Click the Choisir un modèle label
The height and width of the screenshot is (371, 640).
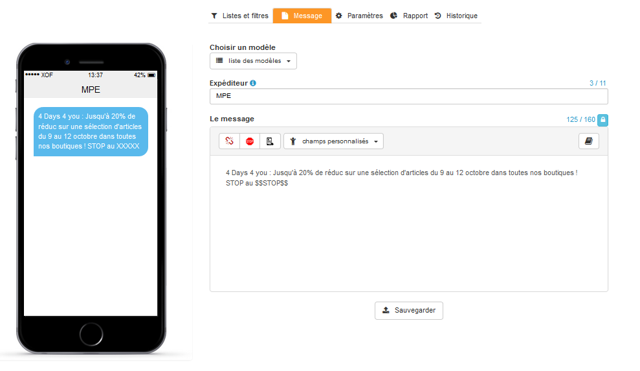[x=242, y=47]
